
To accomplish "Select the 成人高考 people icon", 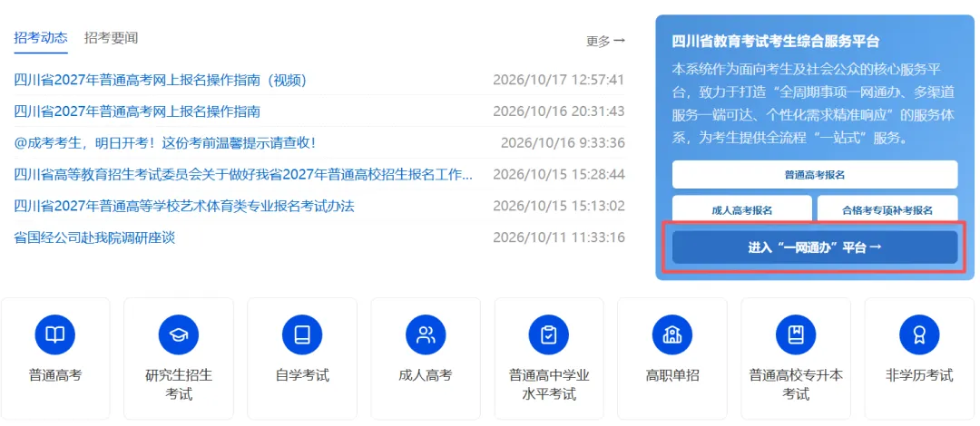I will pos(426,335).
